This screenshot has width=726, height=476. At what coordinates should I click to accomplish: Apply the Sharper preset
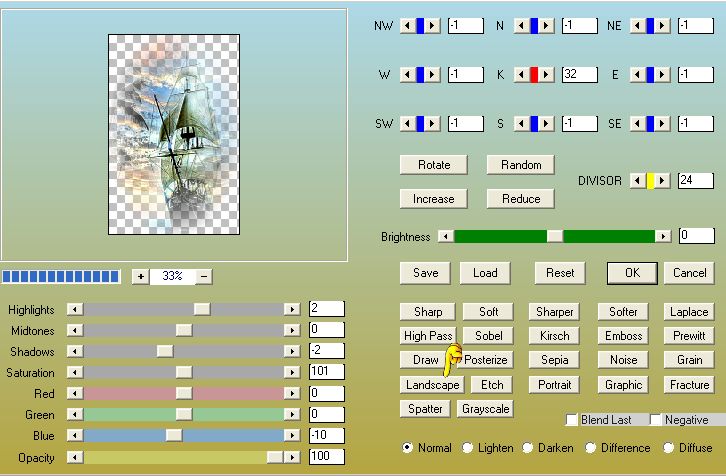[554, 312]
